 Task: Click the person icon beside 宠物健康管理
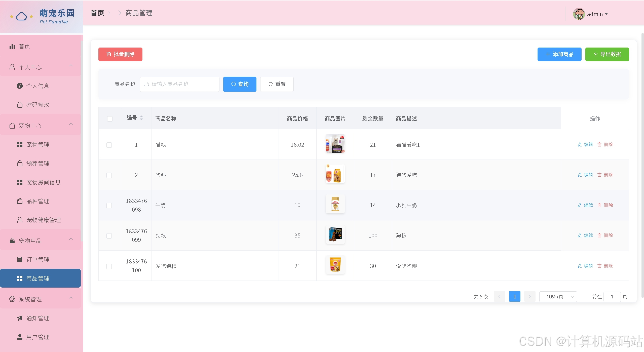[x=20, y=220]
